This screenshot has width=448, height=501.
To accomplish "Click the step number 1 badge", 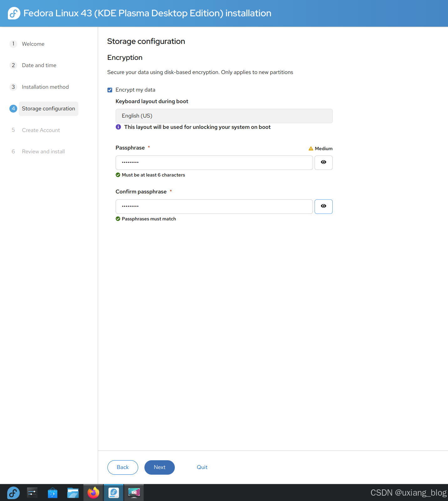I will pos(13,44).
